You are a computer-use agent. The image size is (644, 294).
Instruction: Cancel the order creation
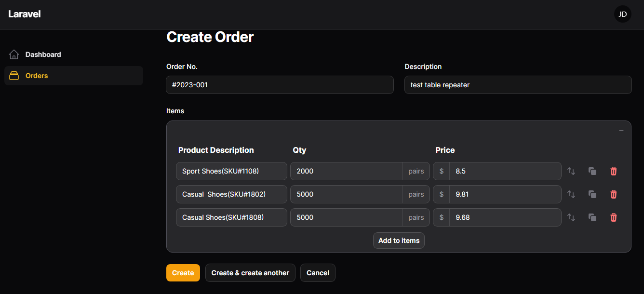click(318, 273)
